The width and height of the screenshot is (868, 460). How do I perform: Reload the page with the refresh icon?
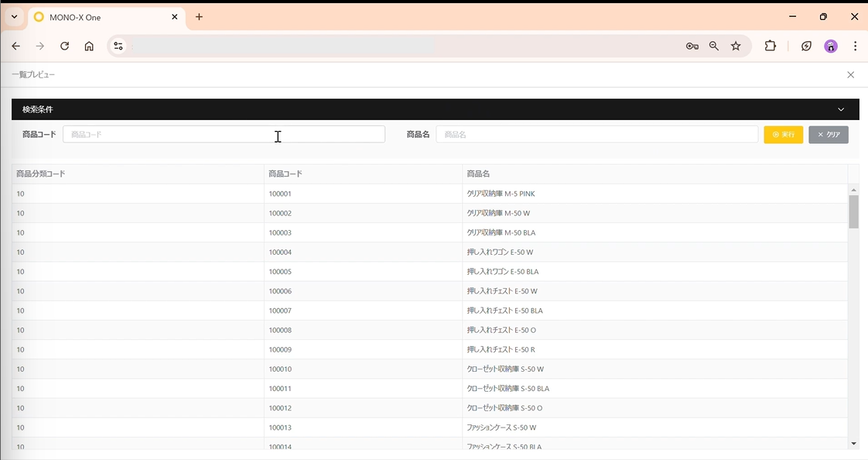[x=65, y=46]
